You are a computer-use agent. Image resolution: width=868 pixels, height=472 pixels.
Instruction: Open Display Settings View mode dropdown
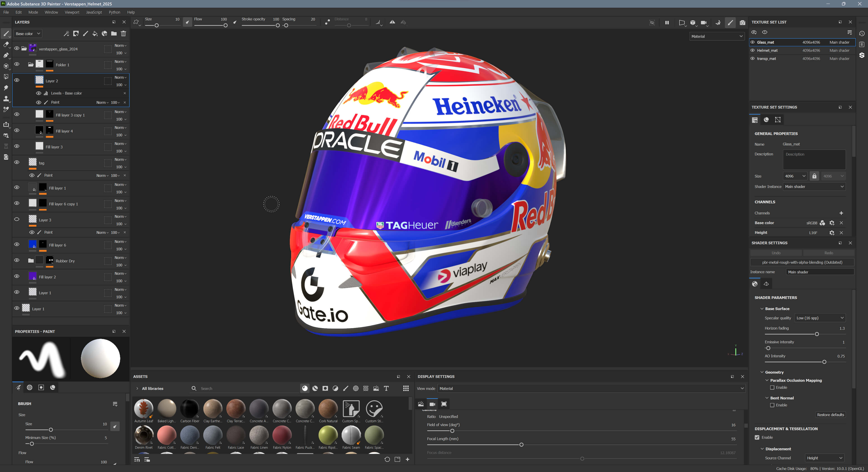click(591, 388)
